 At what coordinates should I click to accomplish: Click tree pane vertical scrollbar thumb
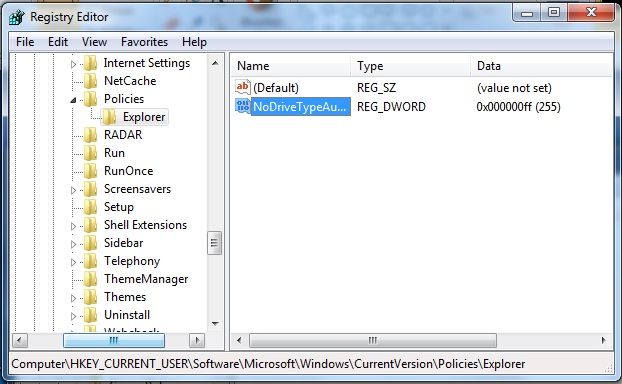tap(215, 243)
